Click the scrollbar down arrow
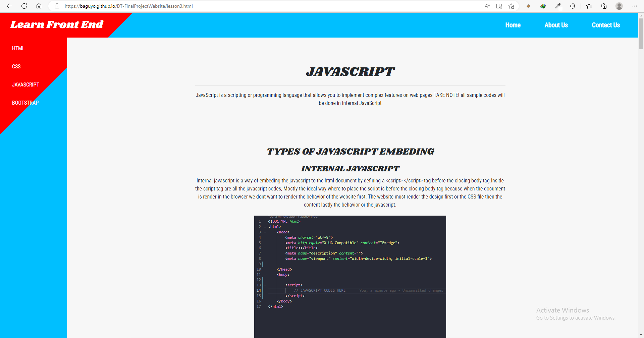The image size is (644, 338). (641, 335)
